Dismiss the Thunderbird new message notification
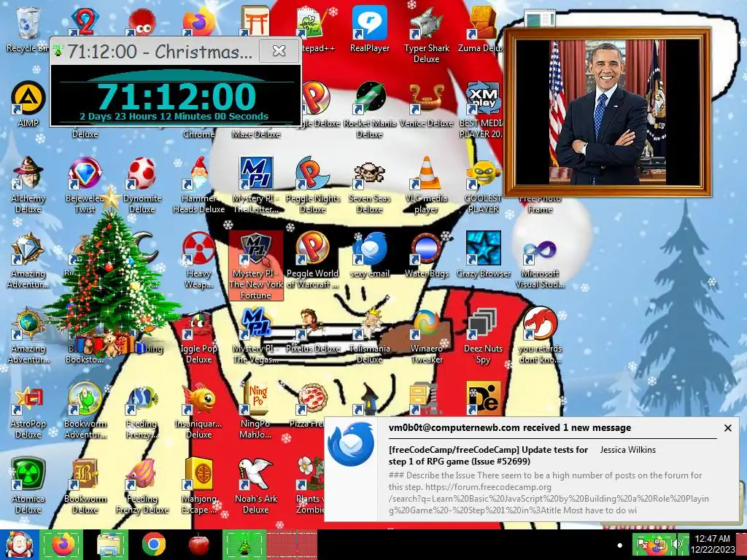 coord(727,428)
